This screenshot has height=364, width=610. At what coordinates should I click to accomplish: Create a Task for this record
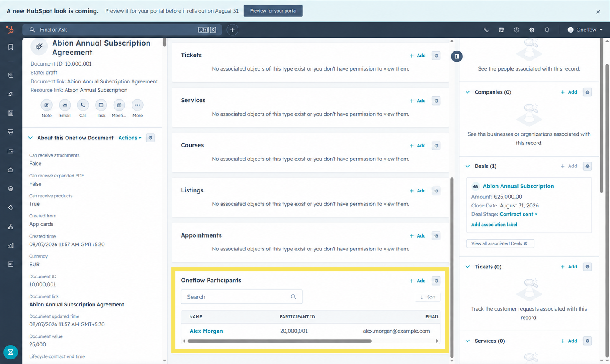(x=101, y=105)
